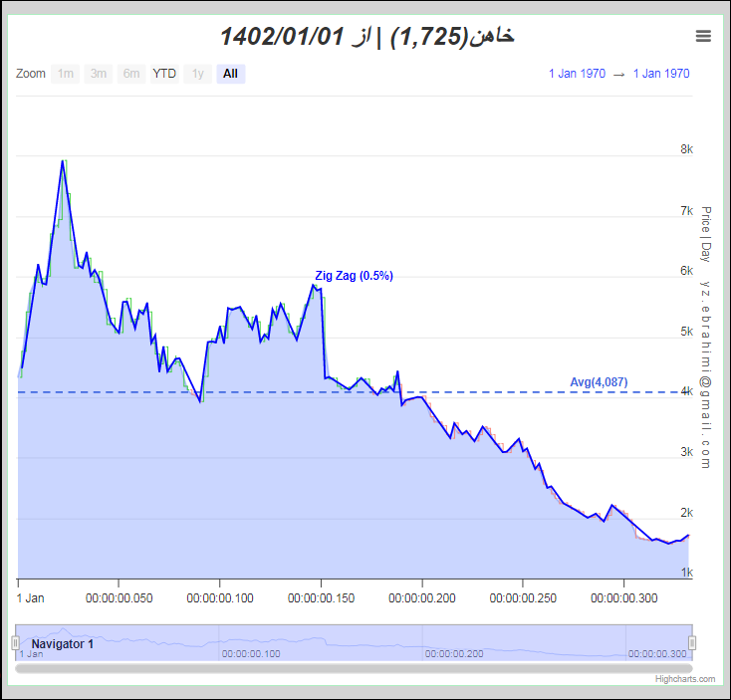The height and width of the screenshot is (700, 731).
Task: Grab the right navigator handle
Action: pos(692,643)
